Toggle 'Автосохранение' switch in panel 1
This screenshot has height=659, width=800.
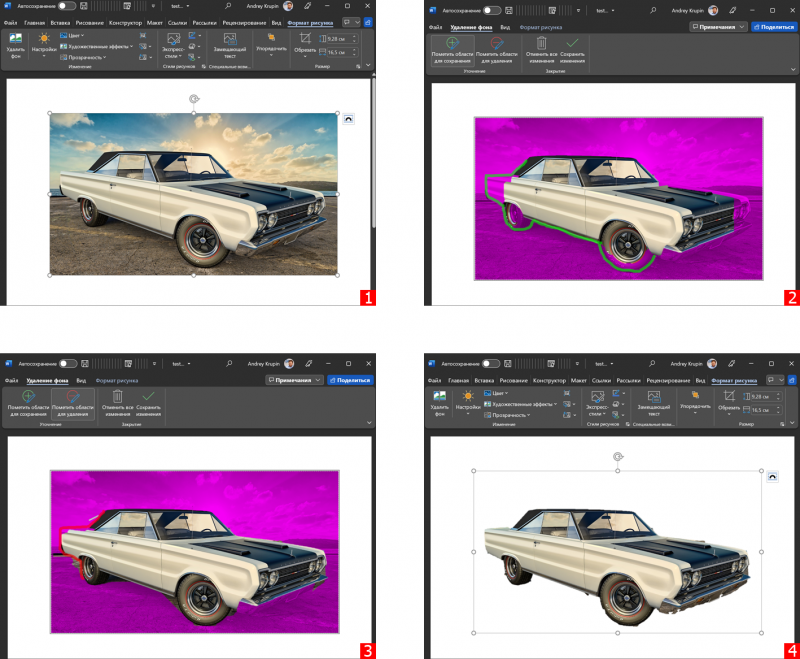pos(67,6)
